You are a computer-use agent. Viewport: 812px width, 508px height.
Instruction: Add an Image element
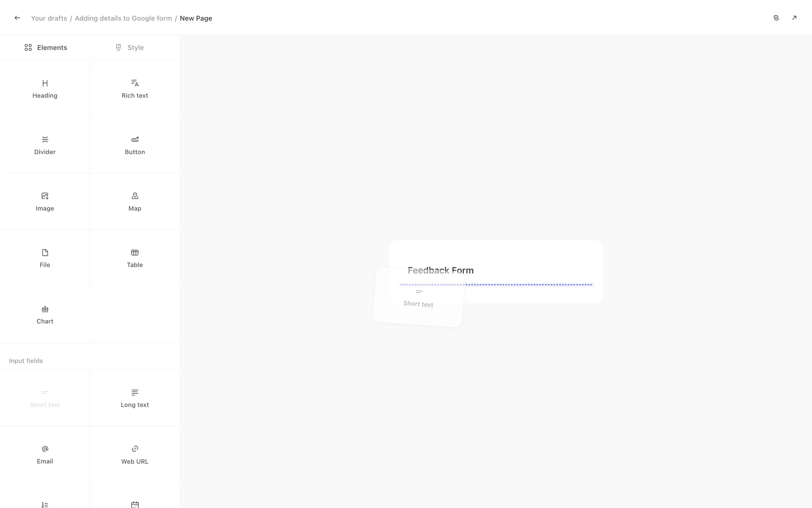45,202
